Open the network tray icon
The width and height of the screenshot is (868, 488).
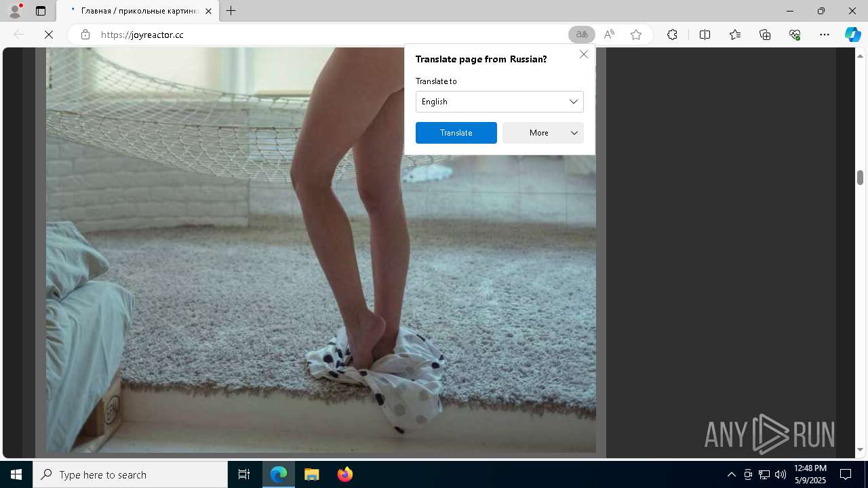tap(764, 474)
